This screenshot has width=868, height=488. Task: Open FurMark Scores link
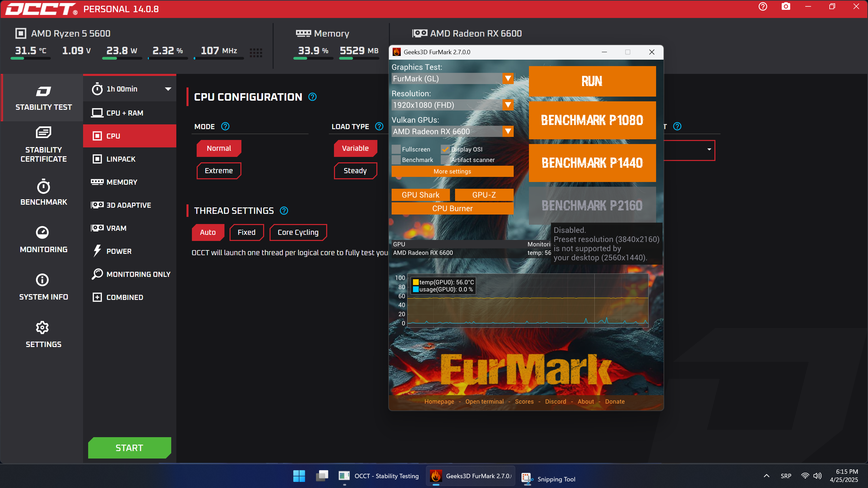click(525, 402)
